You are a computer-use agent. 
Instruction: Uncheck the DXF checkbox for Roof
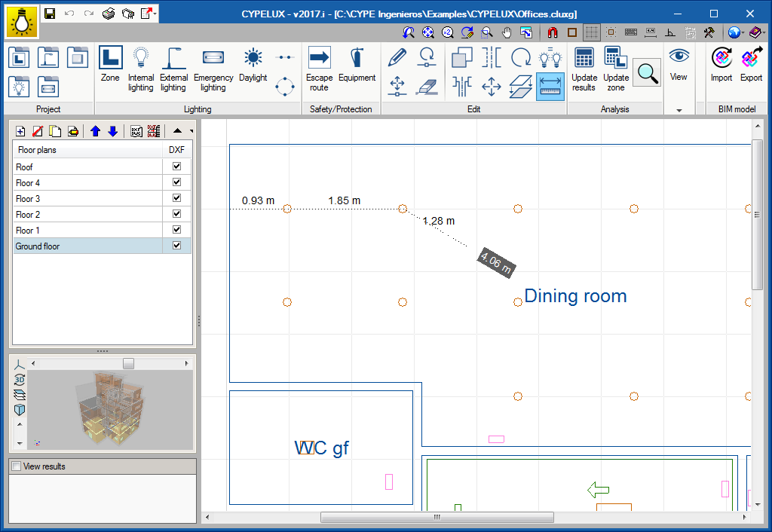pyautogui.click(x=176, y=167)
